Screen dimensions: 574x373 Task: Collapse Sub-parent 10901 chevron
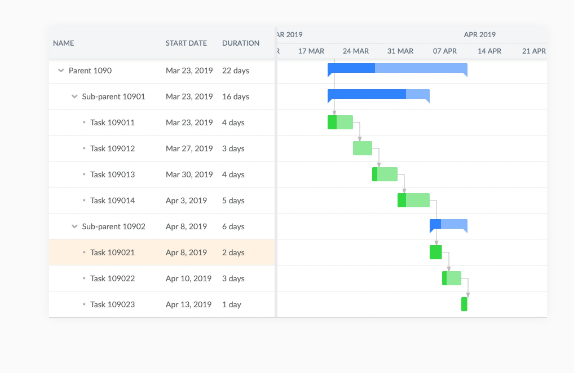pos(74,97)
